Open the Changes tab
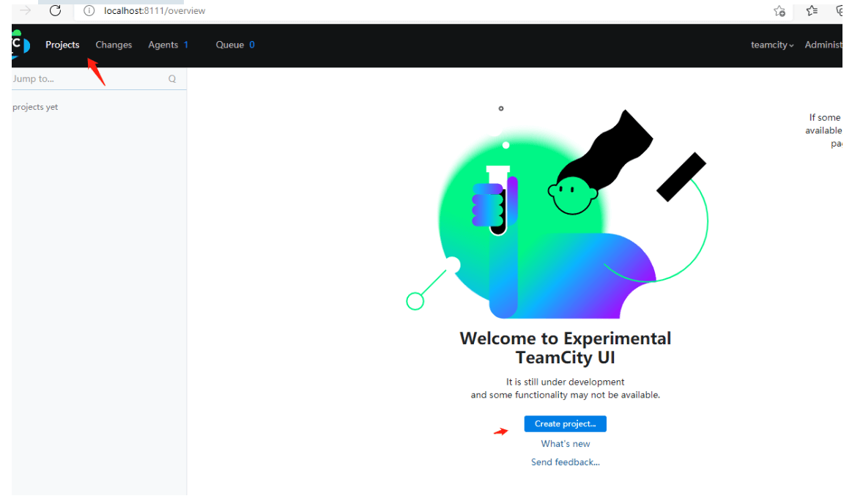 pos(114,45)
